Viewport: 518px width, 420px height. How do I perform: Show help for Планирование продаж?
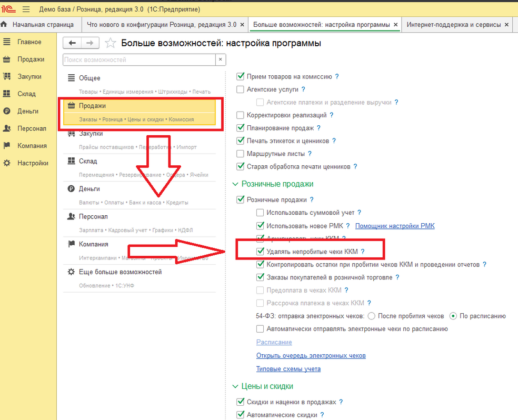pos(318,128)
